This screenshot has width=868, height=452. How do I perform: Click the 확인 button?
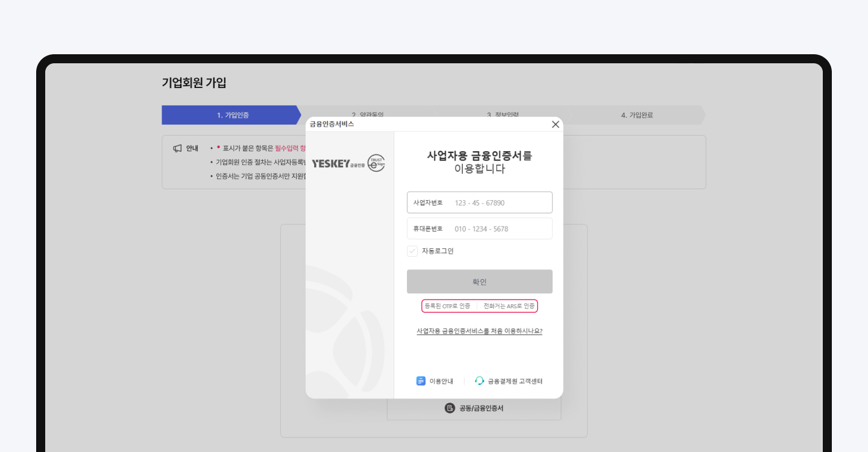tap(479, 281)
